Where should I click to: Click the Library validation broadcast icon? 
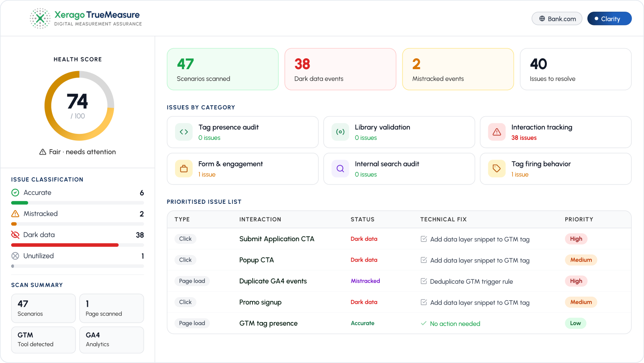pyautogui.click(x=340, y=132)
